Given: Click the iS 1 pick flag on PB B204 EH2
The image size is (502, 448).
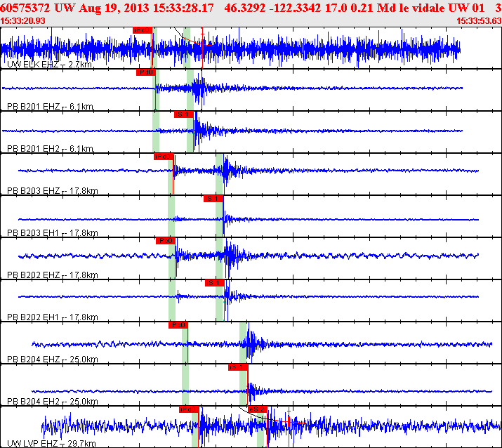Looking at the screenshot, I should (238, 367).
